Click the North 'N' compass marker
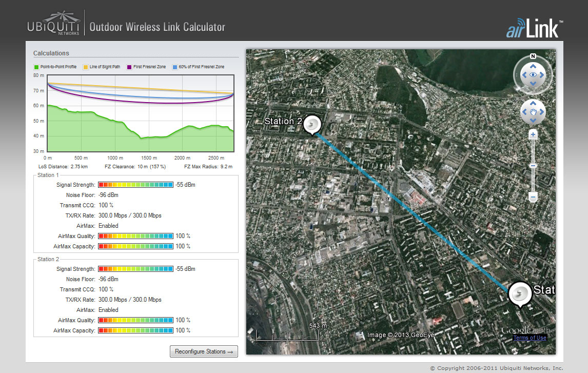 (533, 56)
